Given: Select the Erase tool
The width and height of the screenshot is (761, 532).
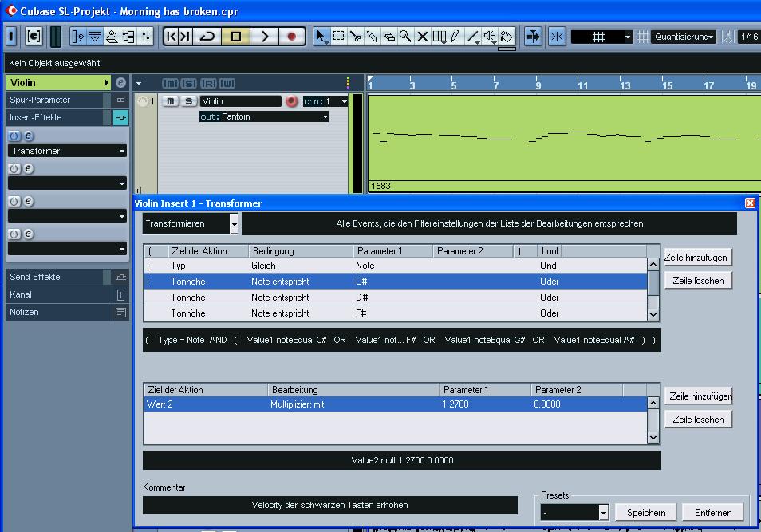Looking at the screenshot, I should coord(388,37).
